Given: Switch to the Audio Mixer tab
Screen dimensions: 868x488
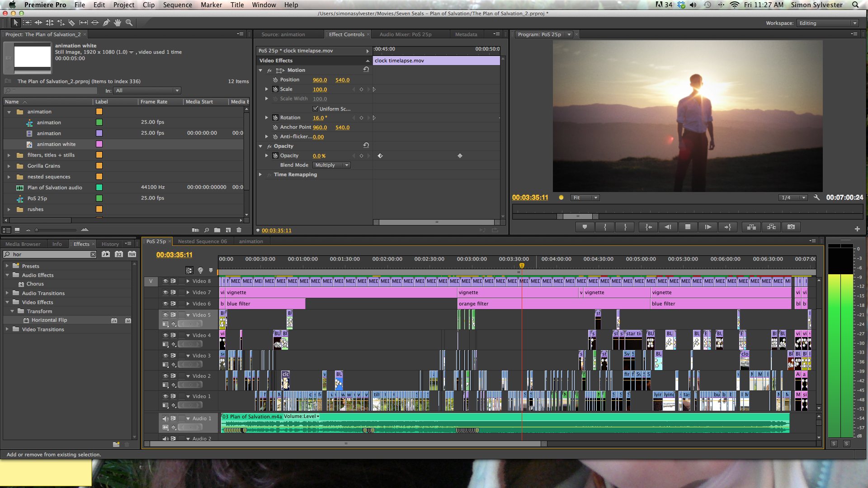Looking at the screenshot, I should [405, 34].
